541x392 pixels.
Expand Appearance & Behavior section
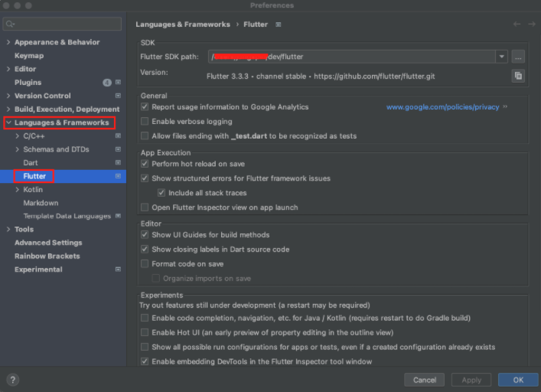[8, 42]
